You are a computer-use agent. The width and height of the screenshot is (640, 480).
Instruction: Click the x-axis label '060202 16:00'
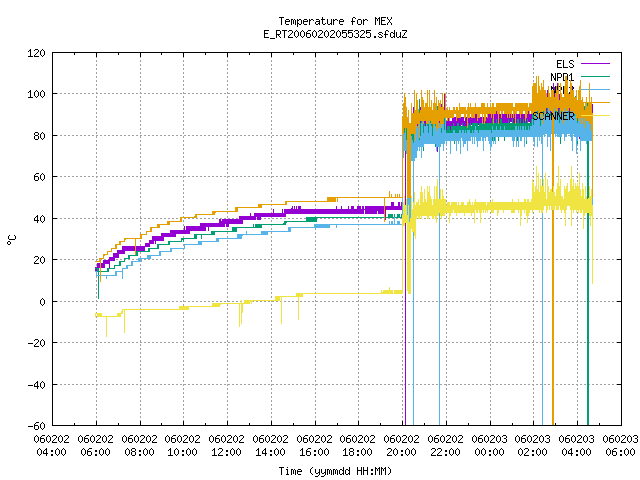point(314,446)
